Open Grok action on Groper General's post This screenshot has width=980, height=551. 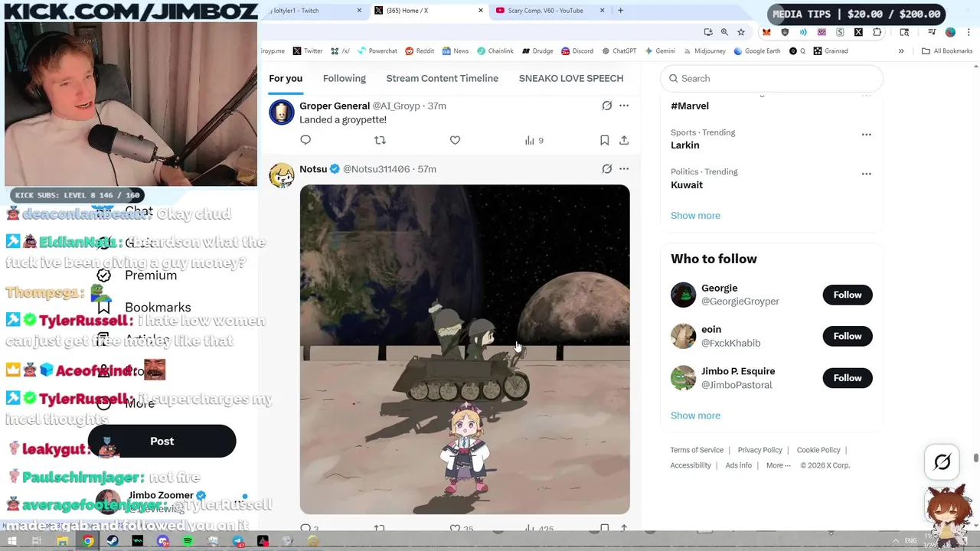[606, 106]
